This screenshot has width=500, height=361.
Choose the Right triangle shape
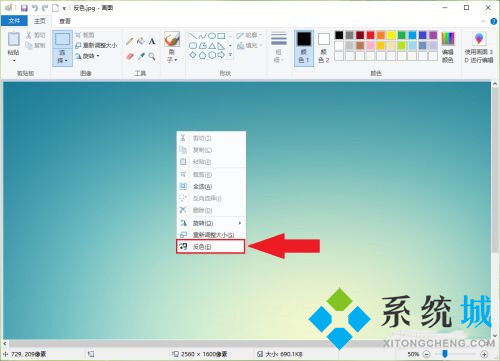221,45
